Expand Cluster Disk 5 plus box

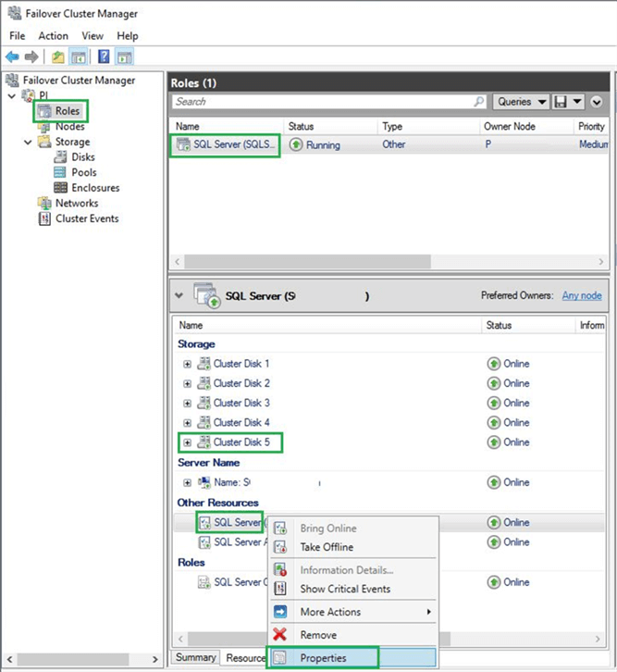point(187,442)
